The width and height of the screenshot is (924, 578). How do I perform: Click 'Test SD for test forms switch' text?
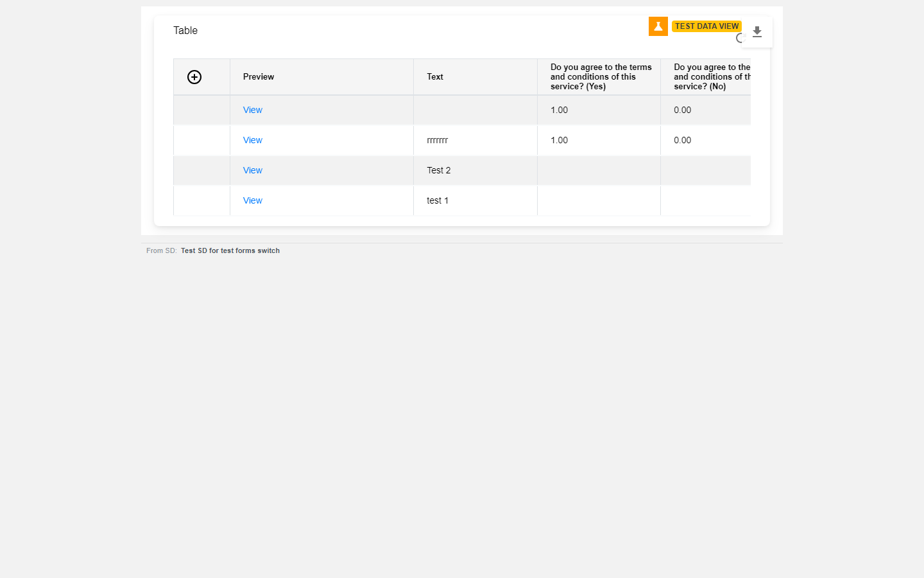point(230,250)
